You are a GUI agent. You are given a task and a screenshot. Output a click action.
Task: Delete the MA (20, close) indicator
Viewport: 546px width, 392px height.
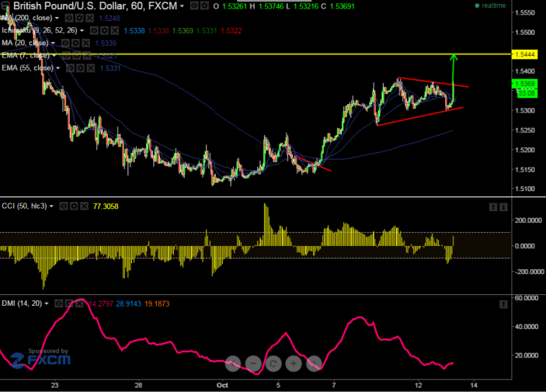point(85,43)
